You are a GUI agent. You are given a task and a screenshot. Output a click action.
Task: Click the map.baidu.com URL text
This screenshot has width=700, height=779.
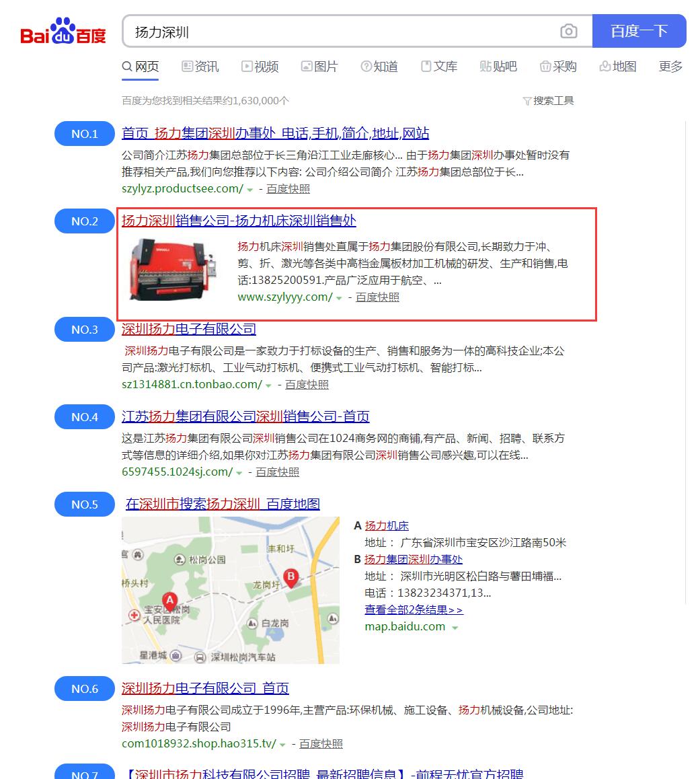coord(405,626)
